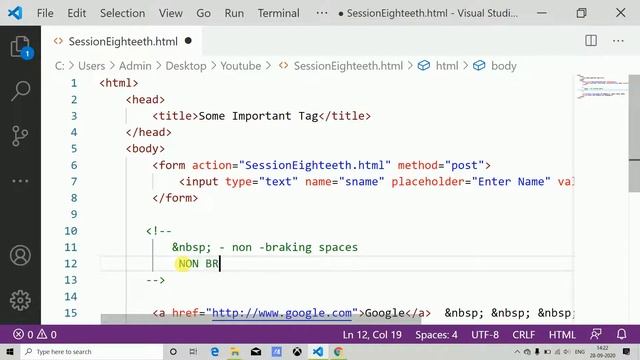640x360 pixels.
Task: Open the File menu
Action: 45,13
